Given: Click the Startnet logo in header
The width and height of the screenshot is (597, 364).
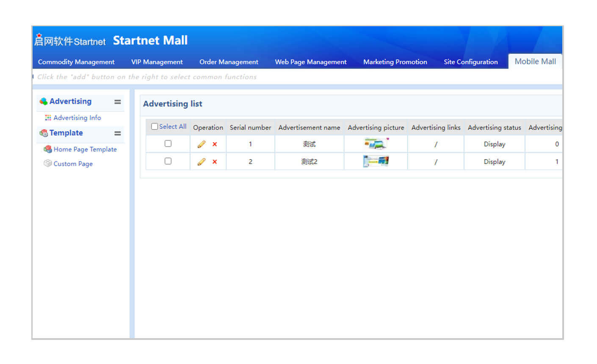Looking at the screenshot, I should [70, 41].
